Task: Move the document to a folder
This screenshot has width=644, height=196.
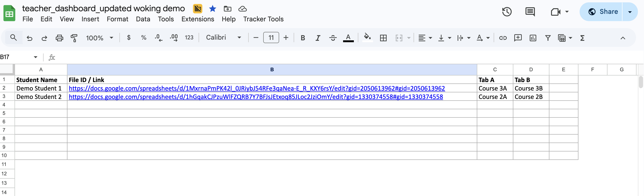Action: click(x=227, y=9)
